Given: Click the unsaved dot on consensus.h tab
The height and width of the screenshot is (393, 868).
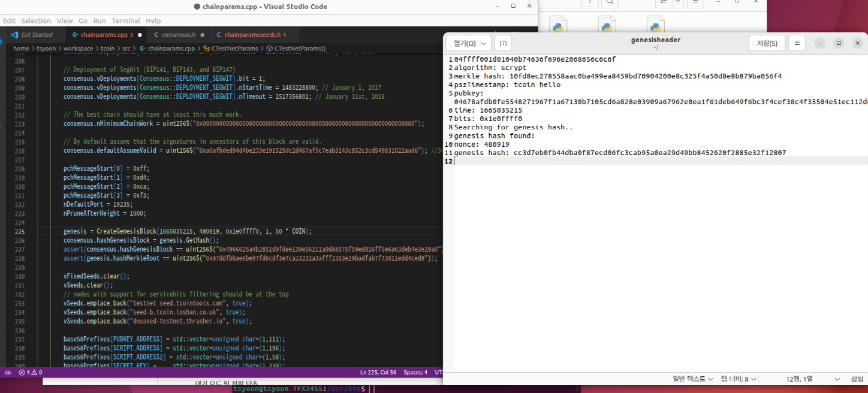Looking at the screenshot, I should tap(202, 35).
